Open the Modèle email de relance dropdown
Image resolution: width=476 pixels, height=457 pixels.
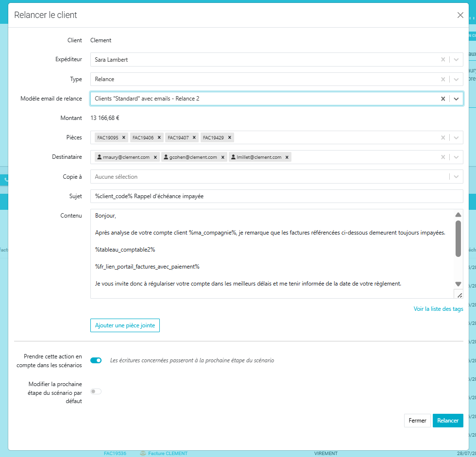coord(456,98)
